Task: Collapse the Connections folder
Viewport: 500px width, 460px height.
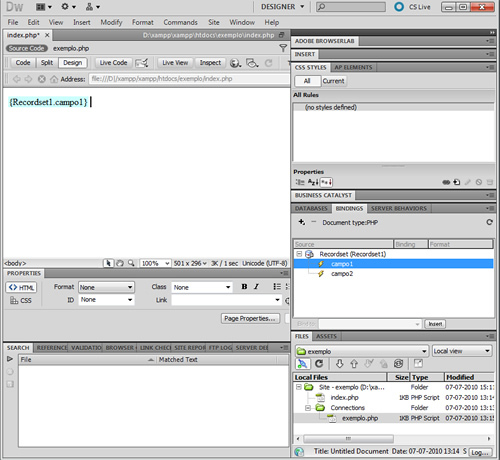Action: point(308,408)
